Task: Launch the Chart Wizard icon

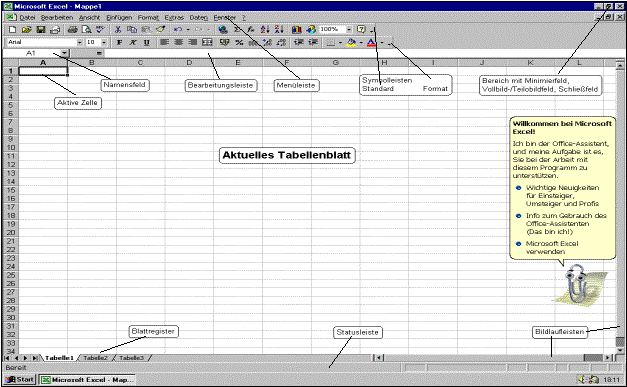Action: pos(296,30)
